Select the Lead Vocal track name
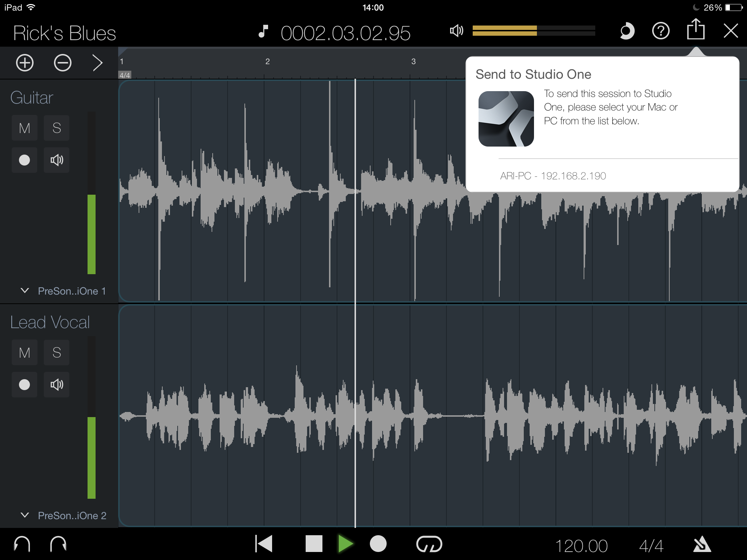This screenshot has height=560, width=747. [50, 322]
